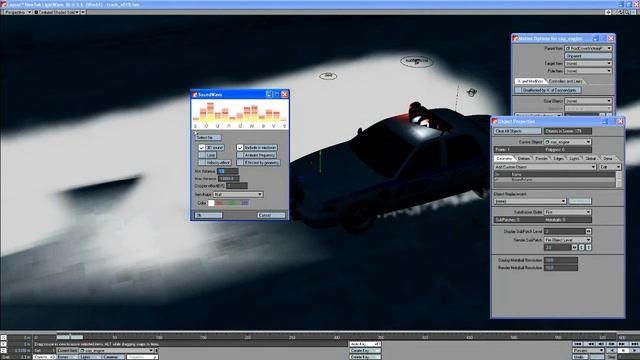Open the Render SubPatch dropdown

tap(568, 240)
